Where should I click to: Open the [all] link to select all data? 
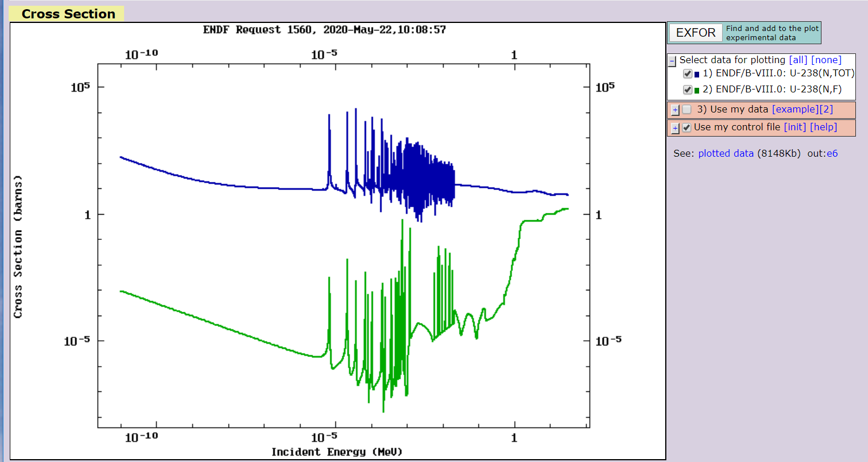coord(798,60)
